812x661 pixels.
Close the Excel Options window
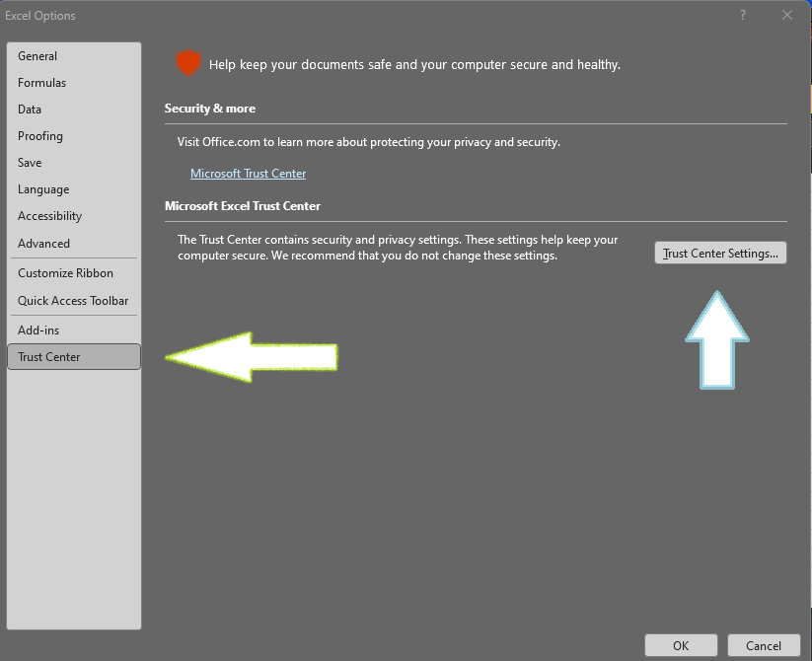[x=787, y=15]
